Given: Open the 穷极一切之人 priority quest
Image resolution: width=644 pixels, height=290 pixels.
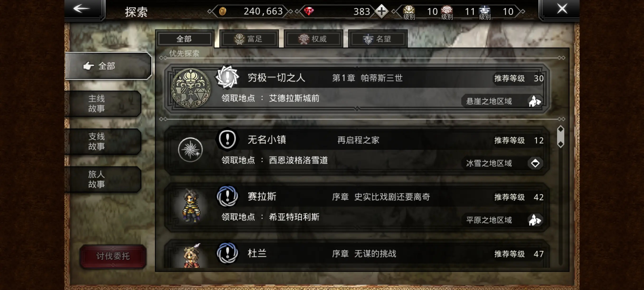Looking at the screenshot, I should coord(356,89).
